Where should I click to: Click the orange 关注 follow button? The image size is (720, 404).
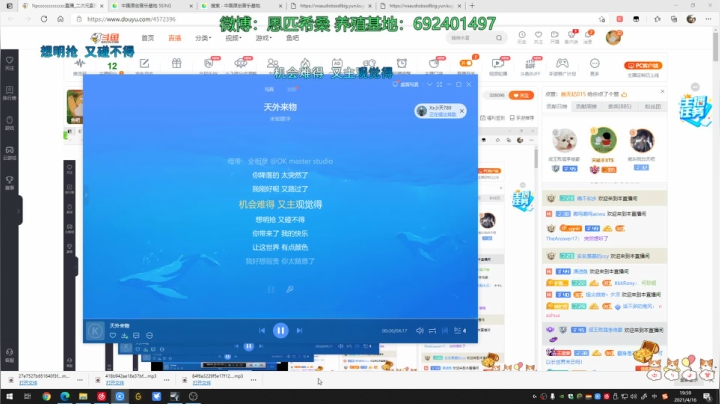[521, 95]
